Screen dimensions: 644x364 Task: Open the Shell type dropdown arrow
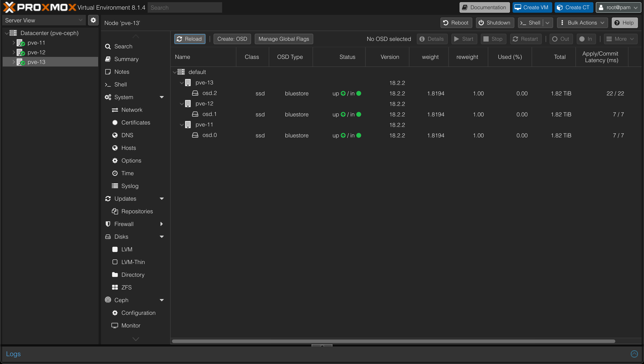[x=547, y=23]
